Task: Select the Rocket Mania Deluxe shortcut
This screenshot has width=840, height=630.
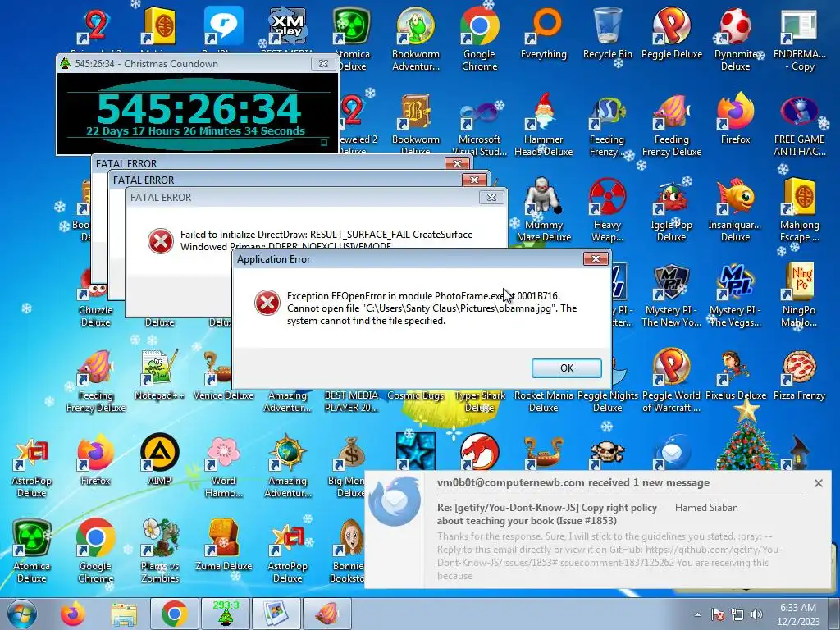Action: 543,401
